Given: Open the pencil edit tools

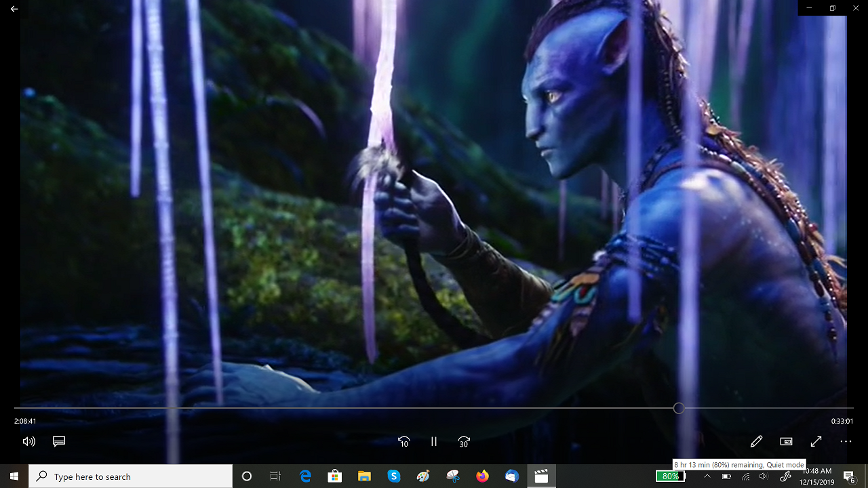Looking at the screenshot, I should point(756,441).
